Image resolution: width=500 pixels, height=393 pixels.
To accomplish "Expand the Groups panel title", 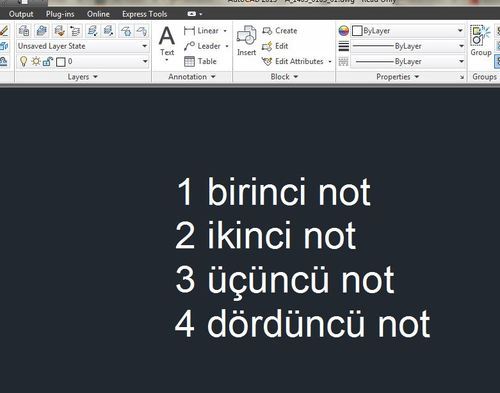I will 484,77.
